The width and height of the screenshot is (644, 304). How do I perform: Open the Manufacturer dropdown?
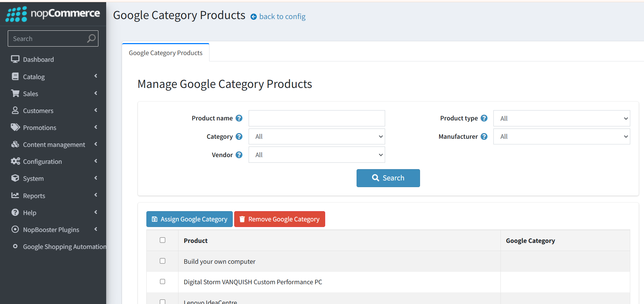pyautogui.click(x=561, y=136)
